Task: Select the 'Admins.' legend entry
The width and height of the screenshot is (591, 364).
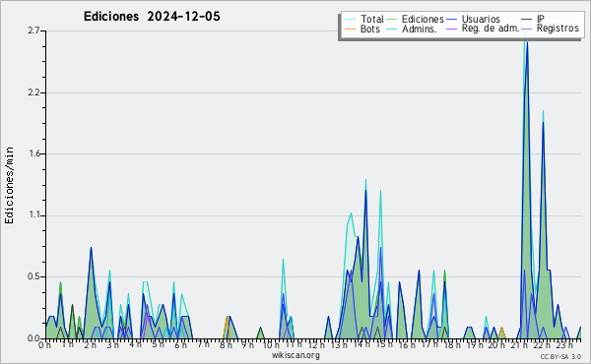Action: coord(420,29)
